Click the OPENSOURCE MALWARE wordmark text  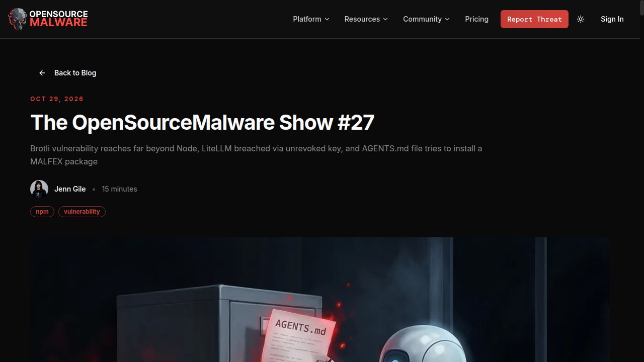pyautogui.click(x=58, y=19)
